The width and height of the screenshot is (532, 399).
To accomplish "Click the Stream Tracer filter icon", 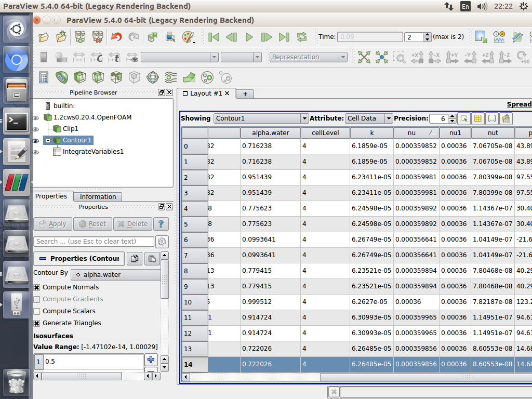I will pos(170,77).
